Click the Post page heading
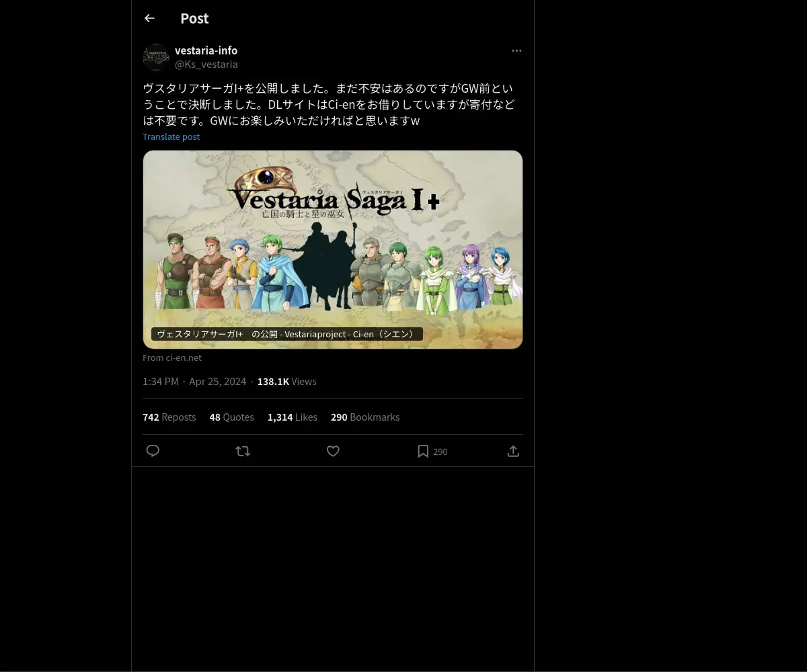 tap(194, 18)
